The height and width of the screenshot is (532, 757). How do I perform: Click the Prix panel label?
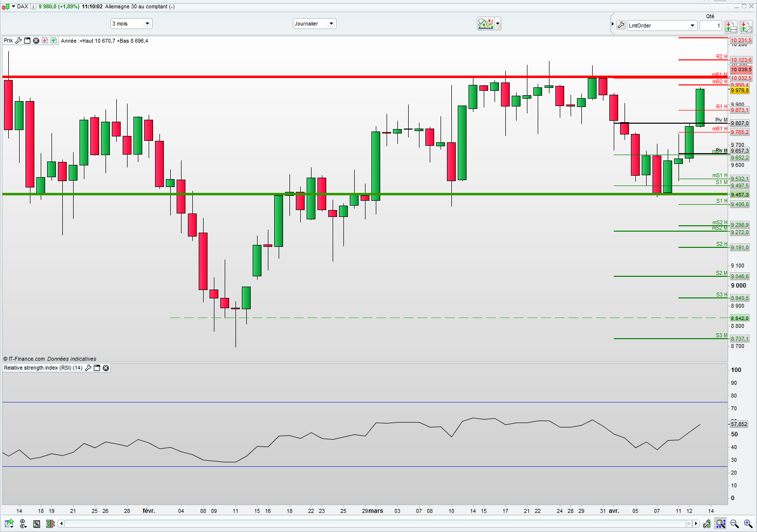pyautogui.click(x=8, y=41)
